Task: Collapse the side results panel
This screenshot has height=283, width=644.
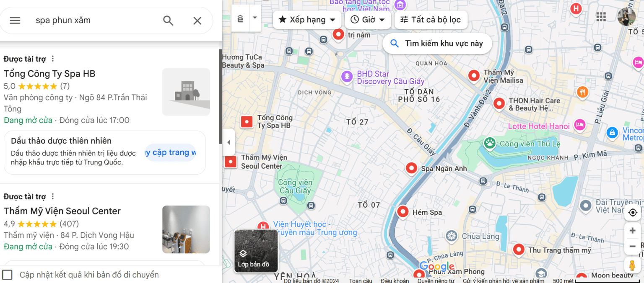Action: [x=229, y=142]
